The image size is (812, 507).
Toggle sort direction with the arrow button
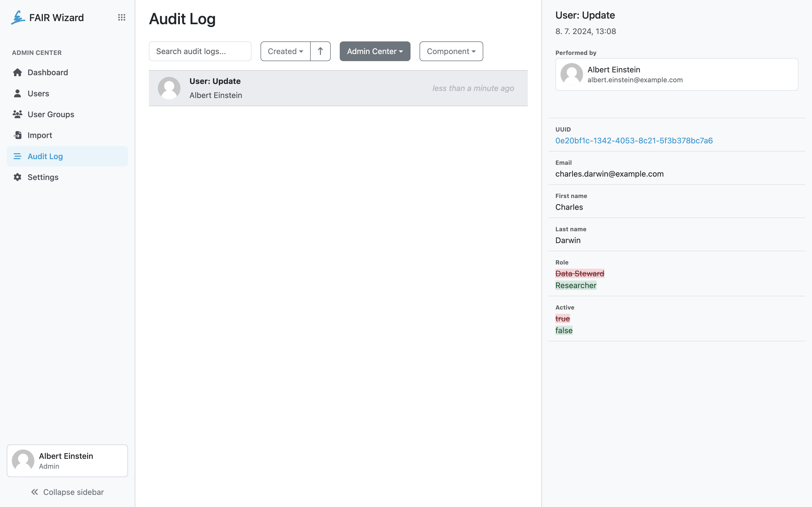(x=321, y=51)
